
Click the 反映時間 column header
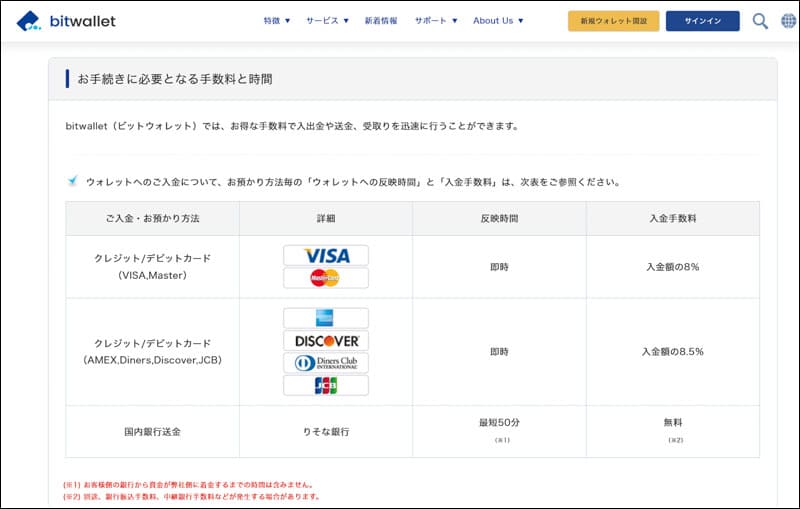pos(498,218)
